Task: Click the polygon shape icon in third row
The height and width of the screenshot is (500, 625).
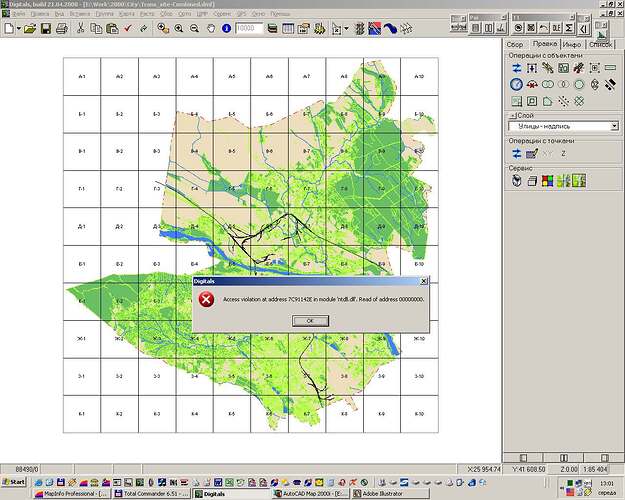Action: pos(548,101)
